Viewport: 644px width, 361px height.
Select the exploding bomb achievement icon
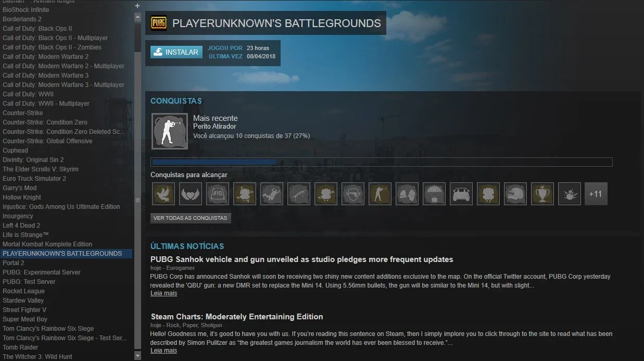tap(570, 194)
